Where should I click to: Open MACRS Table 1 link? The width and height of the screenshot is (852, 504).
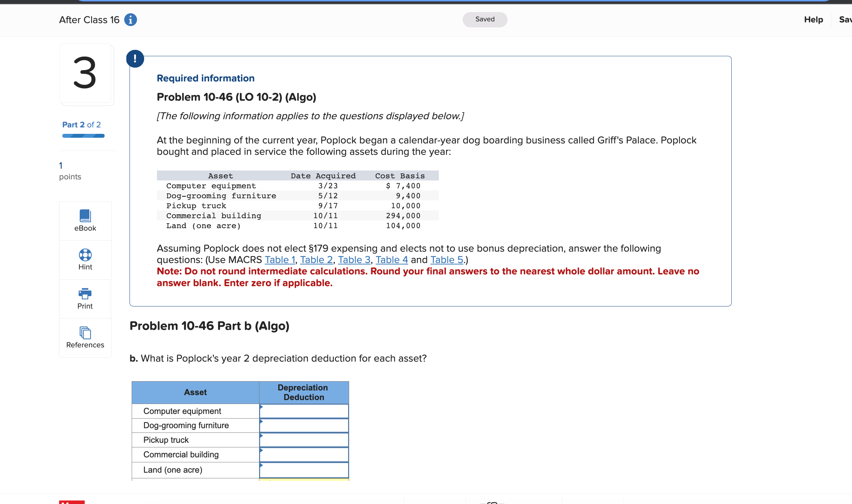[280, 260]
